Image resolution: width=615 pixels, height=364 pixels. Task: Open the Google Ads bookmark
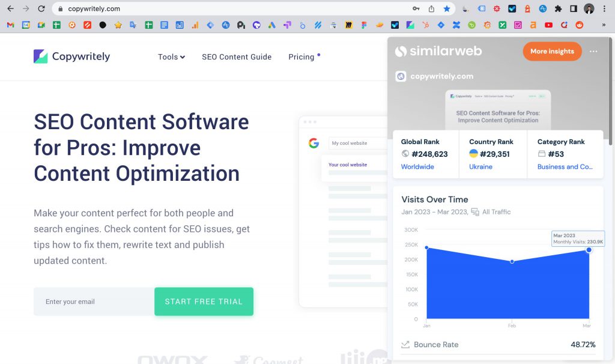(272, 25)
